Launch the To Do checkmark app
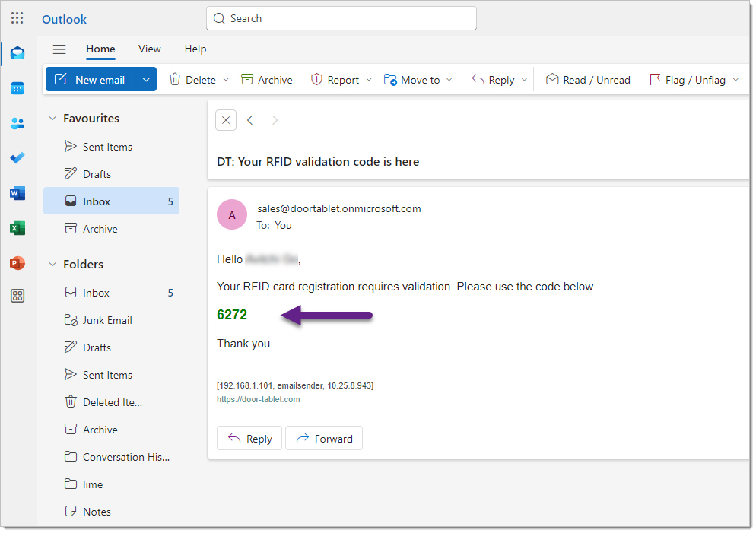This screenshot has width=756, height=533. (17, 158)
